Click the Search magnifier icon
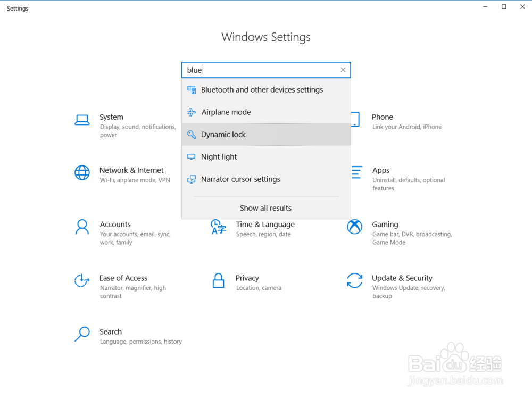This screenshot has width=532, height=399. (82, 334)
